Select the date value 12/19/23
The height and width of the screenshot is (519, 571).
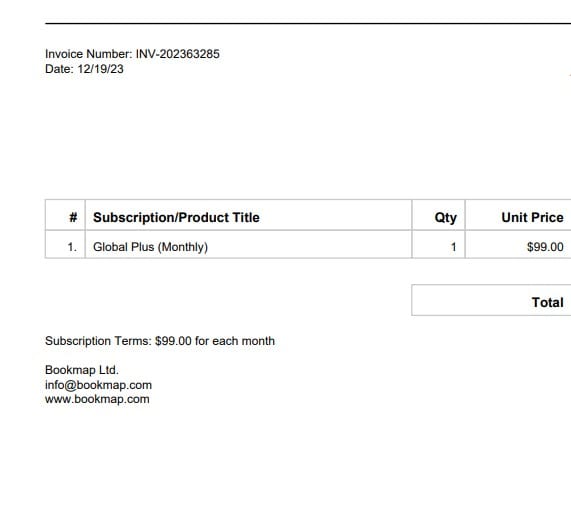[101, 69]
